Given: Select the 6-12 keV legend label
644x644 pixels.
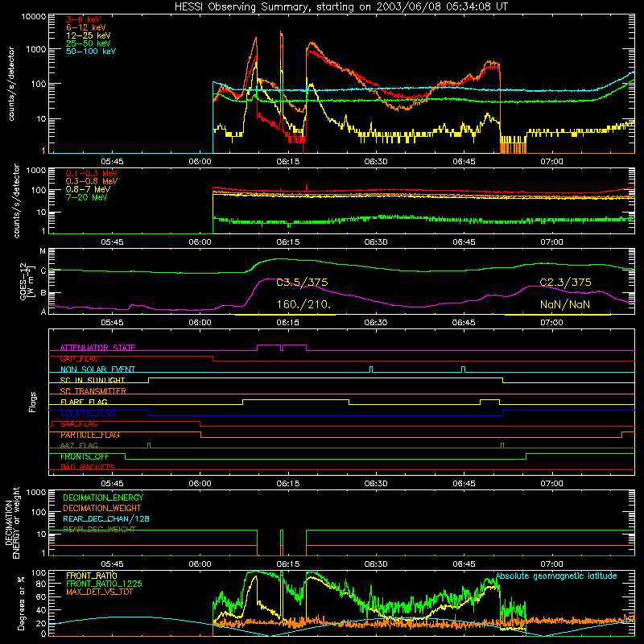Looking at the screenshot, I should click(x=86, y=27).
